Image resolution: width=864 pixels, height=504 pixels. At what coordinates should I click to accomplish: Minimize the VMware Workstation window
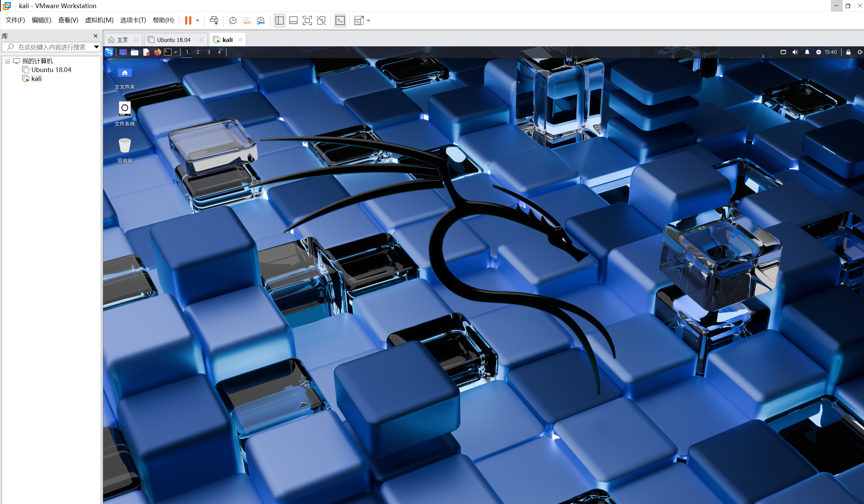click(x=836, y=6)
